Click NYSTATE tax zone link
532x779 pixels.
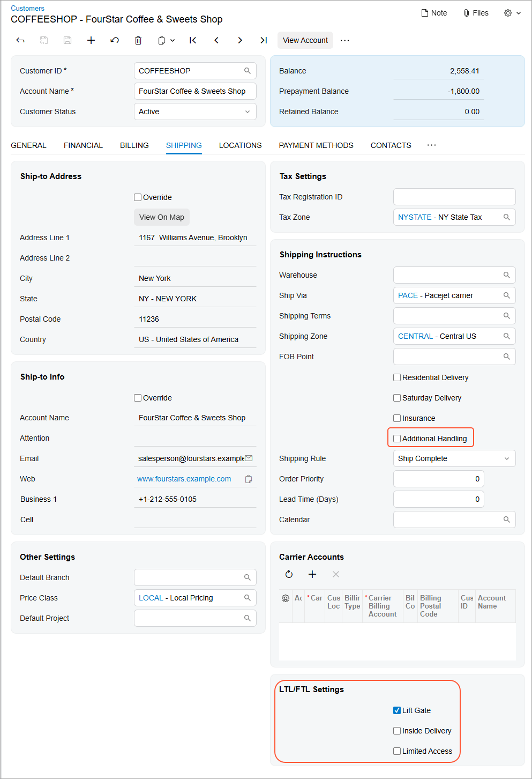415,217
